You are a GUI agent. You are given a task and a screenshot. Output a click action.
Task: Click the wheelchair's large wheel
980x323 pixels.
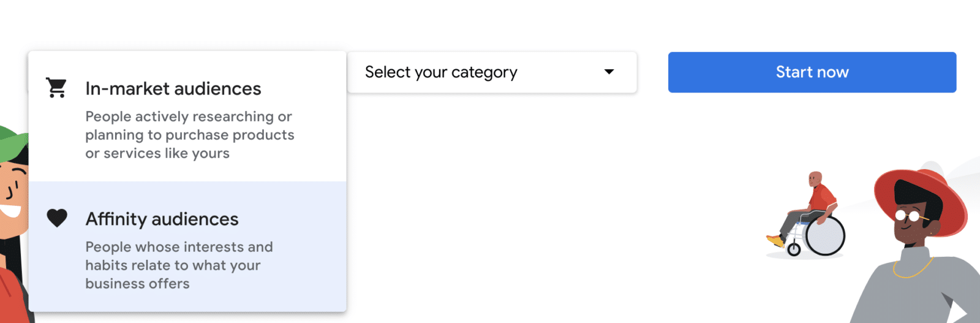click(825, 236)
